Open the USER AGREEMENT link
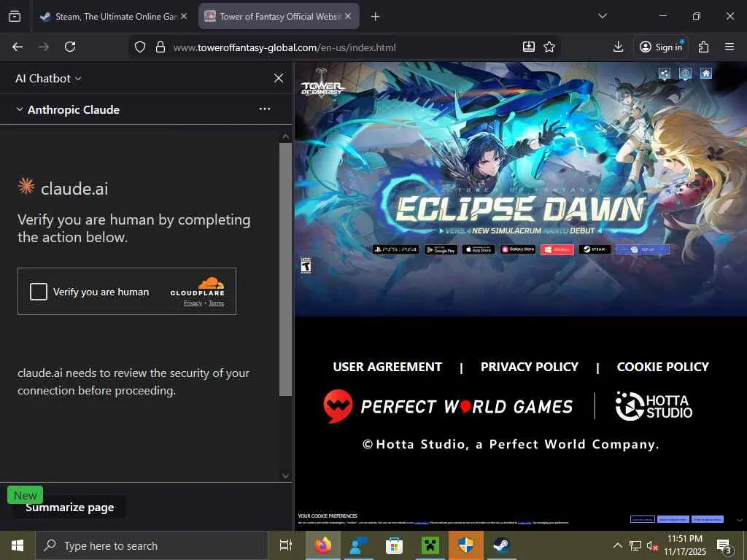Image resolution: width=747 pixels, height=560 pixels. point(387,367)
